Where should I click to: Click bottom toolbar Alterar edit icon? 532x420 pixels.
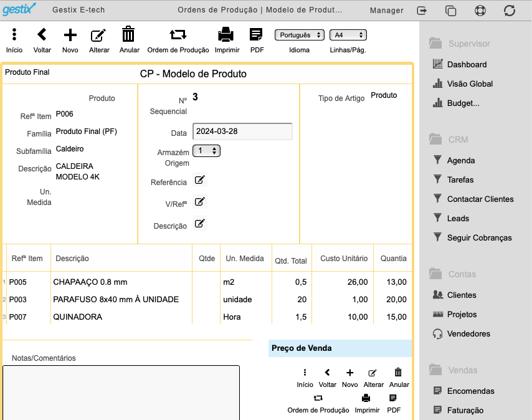[373, 373]
